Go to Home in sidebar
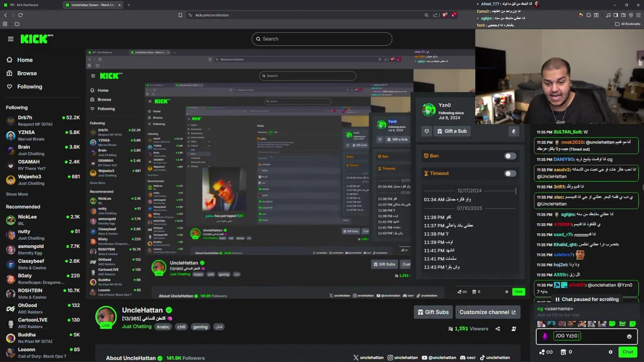 (25, 60)
